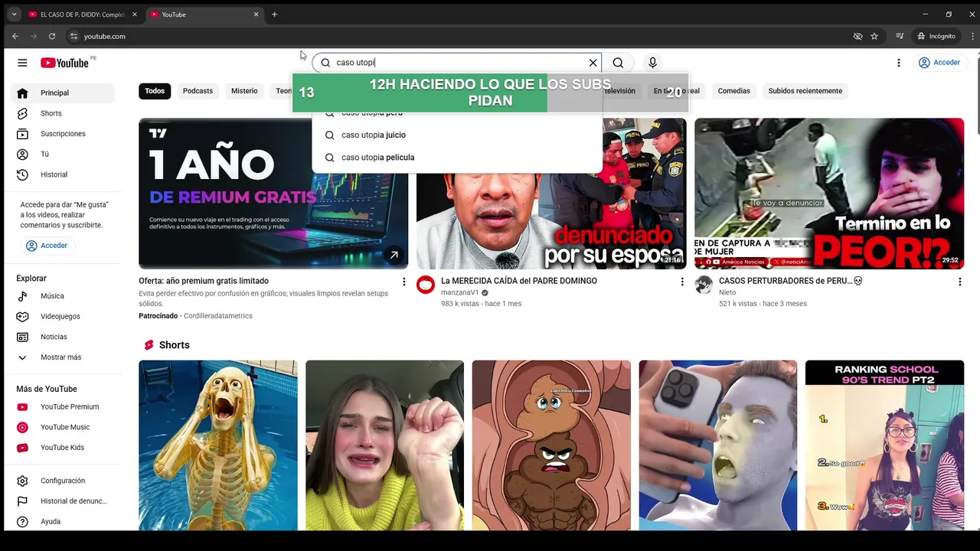Open YouTube Music link

point(64,427)
